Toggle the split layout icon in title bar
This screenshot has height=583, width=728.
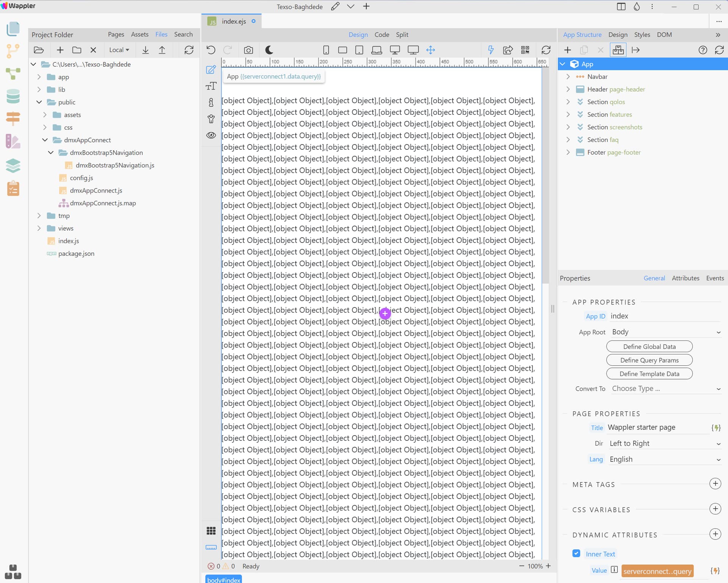621,6
